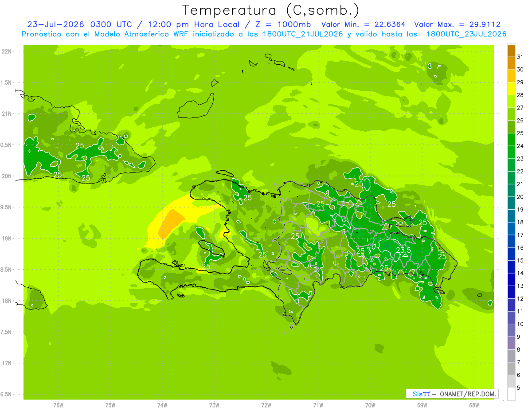532x411 pixels.
Task: Pick the legend swatch between 30 and 31
Action: (511, 63)
